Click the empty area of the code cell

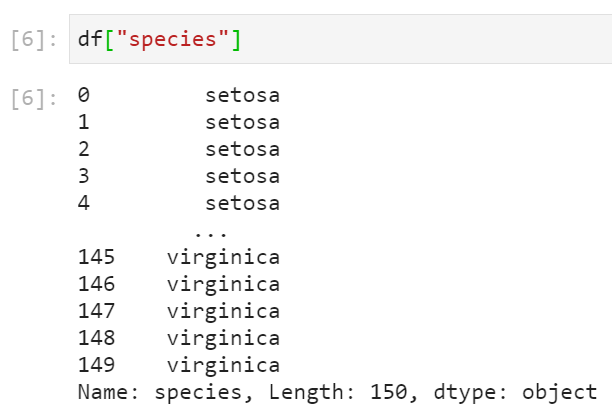(x=425, y=39)
